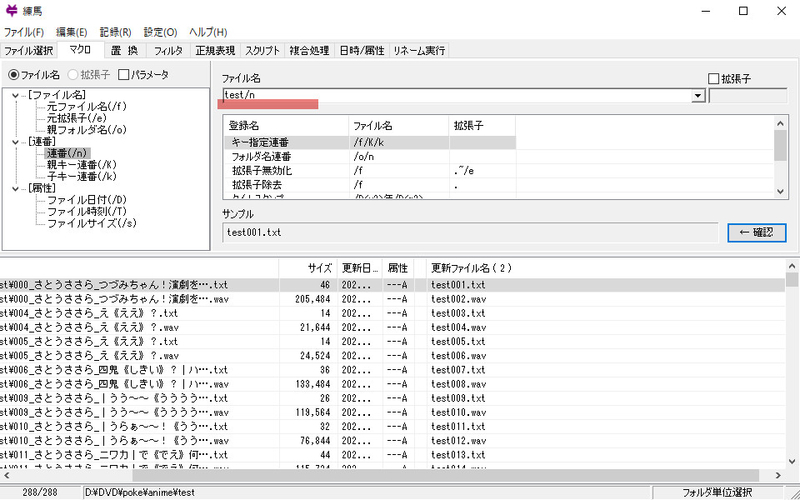Select the フォルダ名連番 preset row
This screenshot has width=800, height=500.
point(370,157)
